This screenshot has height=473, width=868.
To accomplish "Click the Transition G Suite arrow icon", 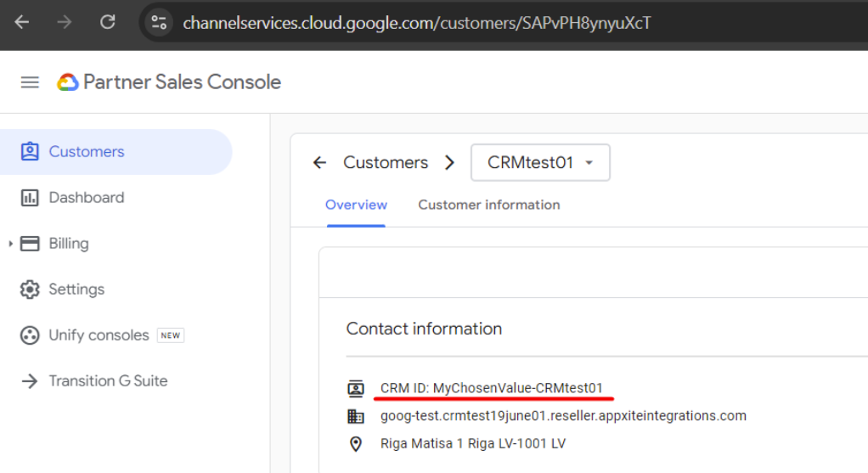I will tap(30, 381).
